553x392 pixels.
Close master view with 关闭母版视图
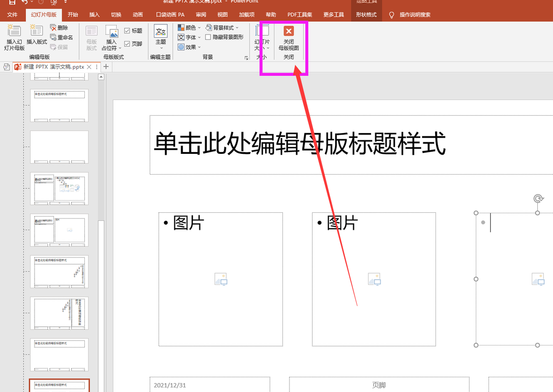pyautogui.click(x=288, y=38)
